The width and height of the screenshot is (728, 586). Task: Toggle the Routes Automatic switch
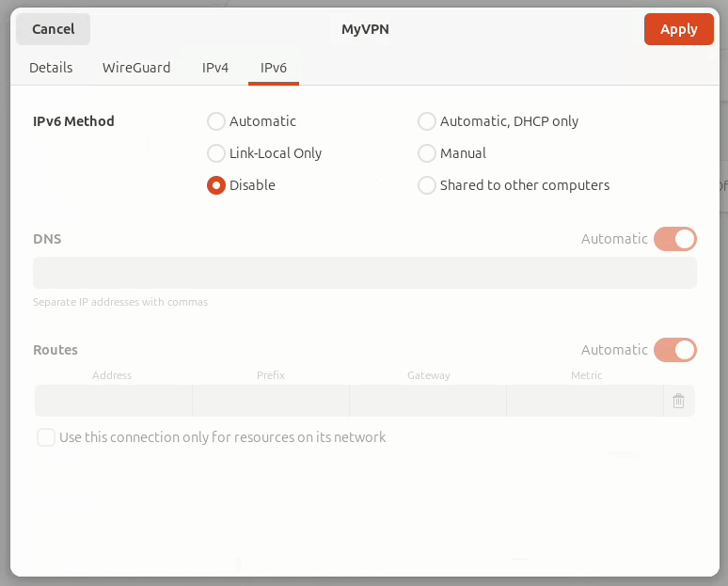point(675,350)
